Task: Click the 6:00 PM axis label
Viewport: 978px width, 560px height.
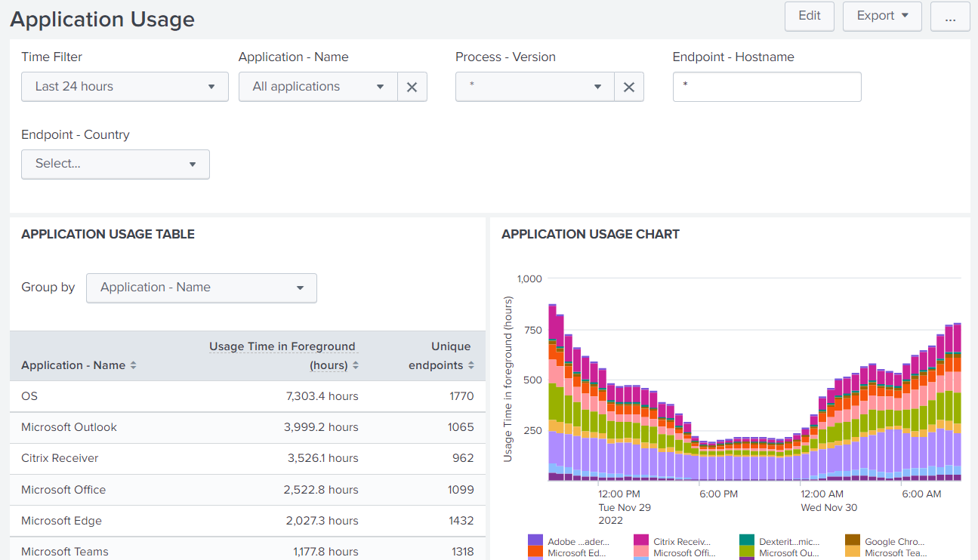Action: click(719, 494)
